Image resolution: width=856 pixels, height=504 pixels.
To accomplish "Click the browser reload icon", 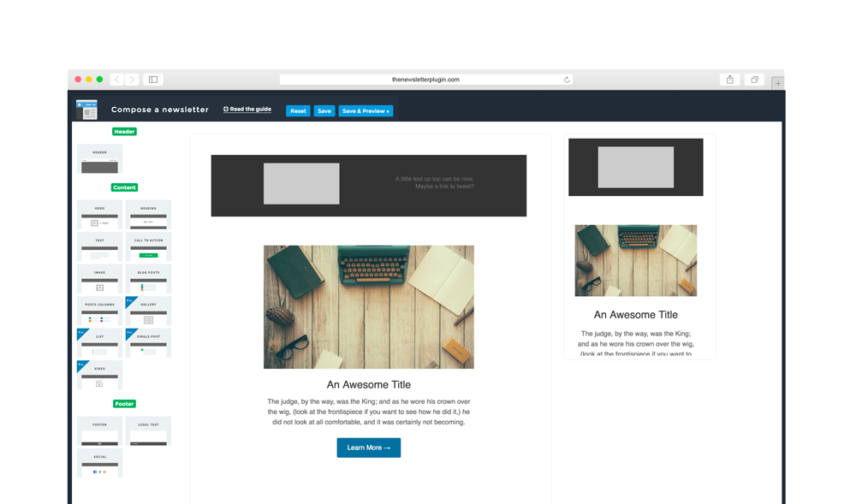I will [567, 80].
